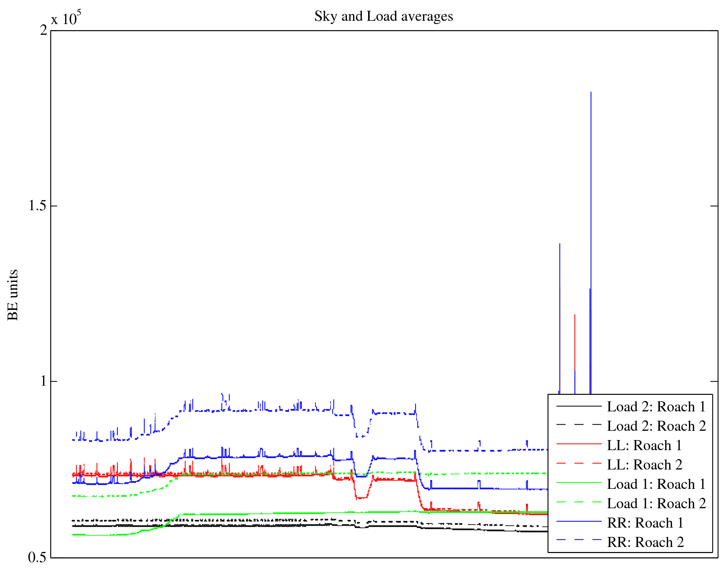This screenshot has width=728, height=571.
Task: Click the solid red line sample in the legend
Action: click(x=579, y=444)
